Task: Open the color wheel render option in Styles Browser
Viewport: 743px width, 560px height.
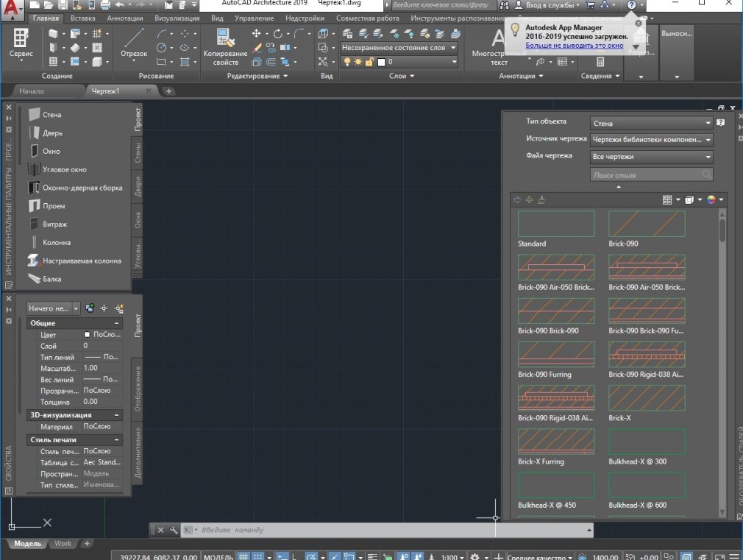Action: pos(711,199)
